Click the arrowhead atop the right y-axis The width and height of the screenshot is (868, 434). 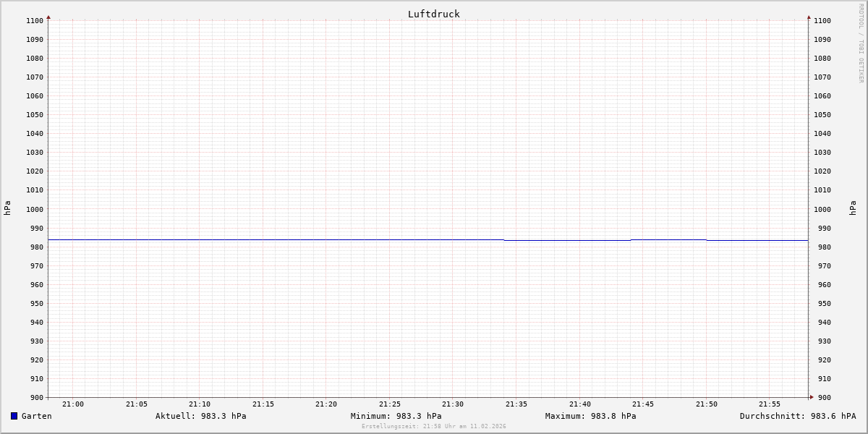pos(809,17)
